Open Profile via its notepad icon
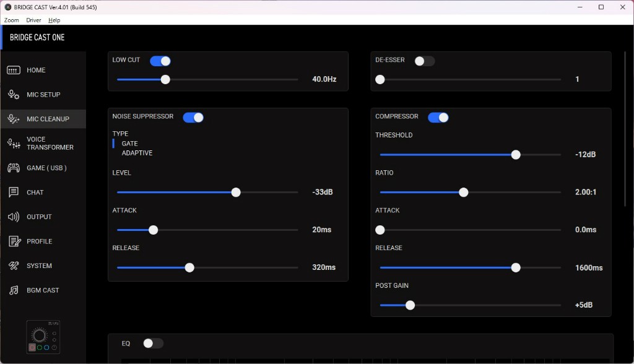This screenshot has height=364, width=634. coord(15,241)
